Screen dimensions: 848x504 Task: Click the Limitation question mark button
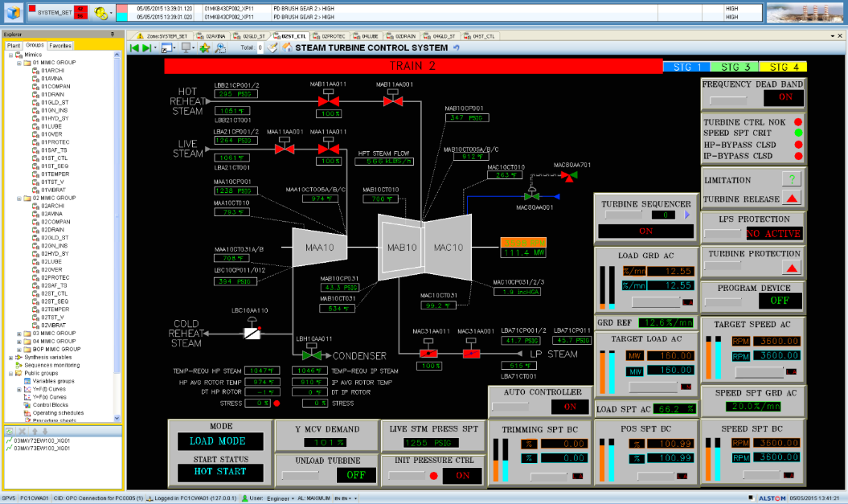(x=792, y=179)
